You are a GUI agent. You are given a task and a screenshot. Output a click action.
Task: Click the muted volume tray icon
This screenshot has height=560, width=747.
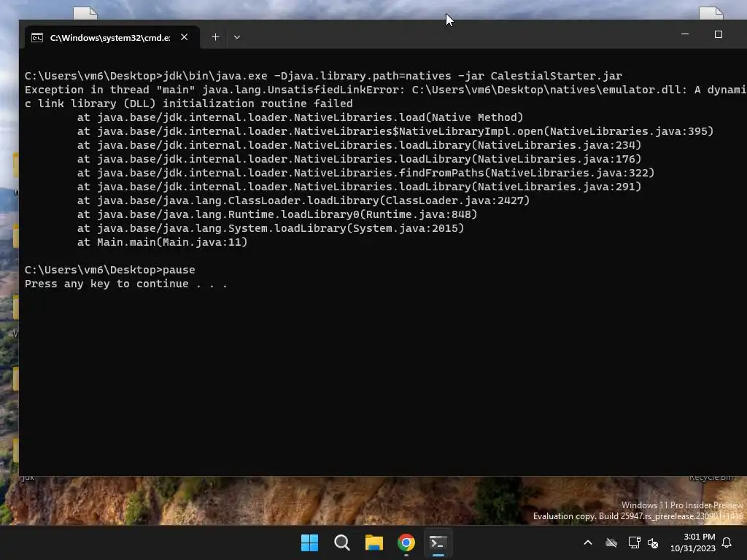[x=653, y=542]
